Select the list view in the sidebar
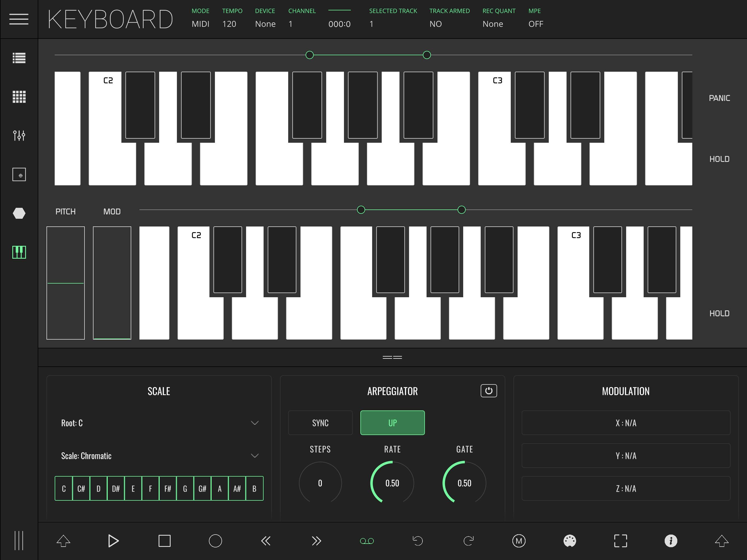Screen dimensions: 747x560 (19, 58)
